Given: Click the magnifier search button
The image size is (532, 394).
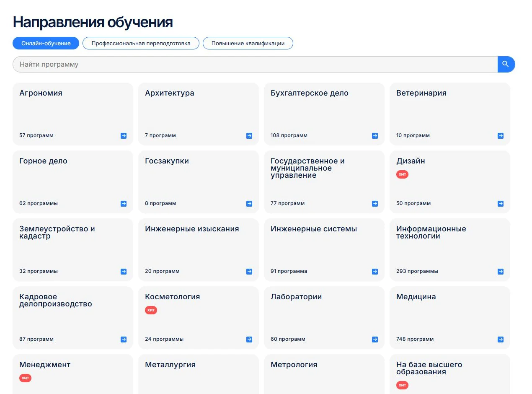Looking at the screenshot, I should pyautogui.click(x=506, y=64).
